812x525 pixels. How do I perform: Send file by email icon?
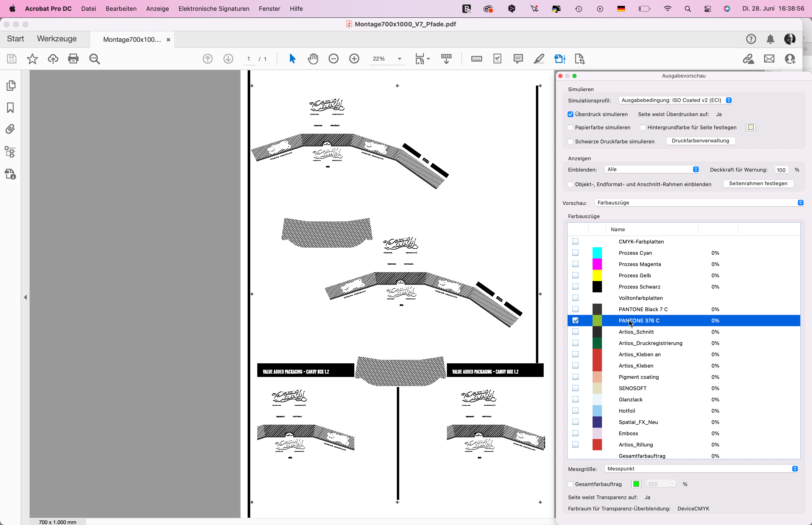(x=769, y=59)
